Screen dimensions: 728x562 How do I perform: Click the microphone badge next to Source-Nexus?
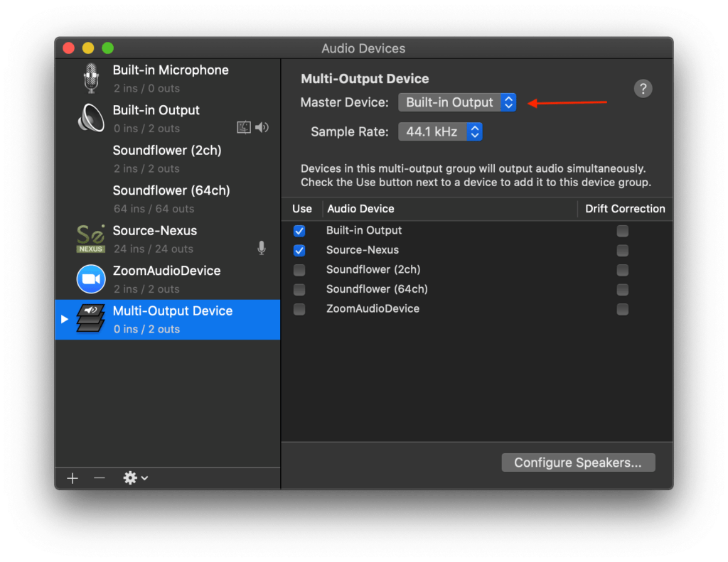(261, 247)
